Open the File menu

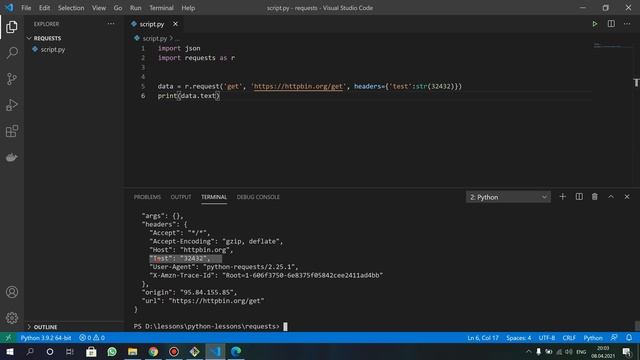(x=26, y=8)
